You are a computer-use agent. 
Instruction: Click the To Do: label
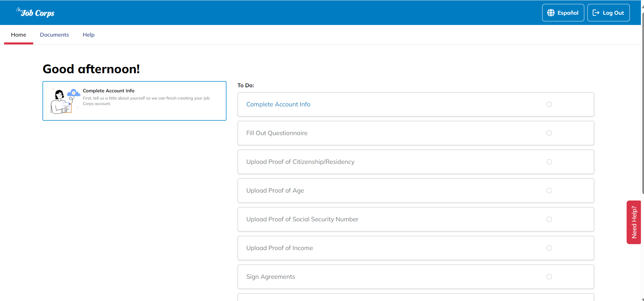[246, 86]
